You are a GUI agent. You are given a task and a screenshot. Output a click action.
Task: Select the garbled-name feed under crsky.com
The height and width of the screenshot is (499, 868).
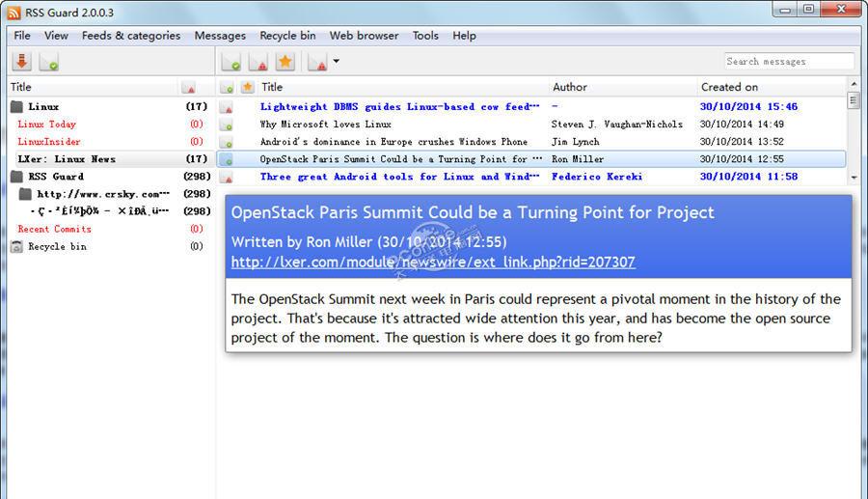(x=99, y=211)
